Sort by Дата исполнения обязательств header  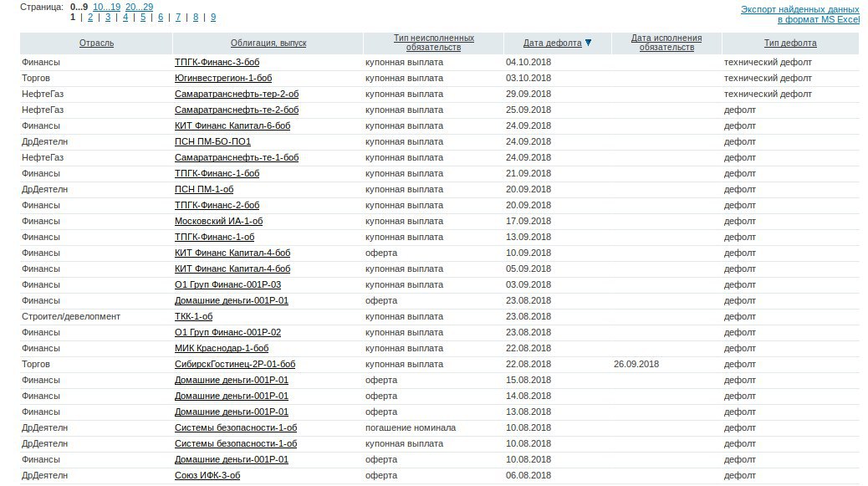(666, 43)
